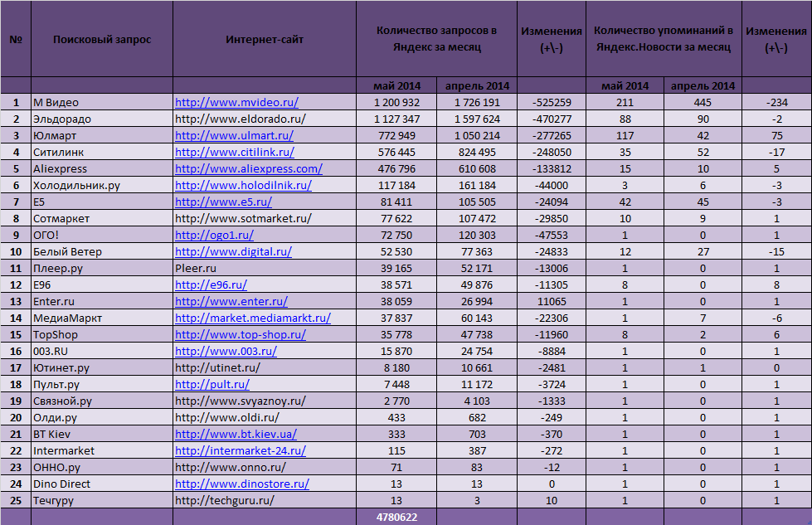Follow the digital.ru link for Белый Ветер
Viewport: 812px width, 525px height.
(x=234, y=251)
